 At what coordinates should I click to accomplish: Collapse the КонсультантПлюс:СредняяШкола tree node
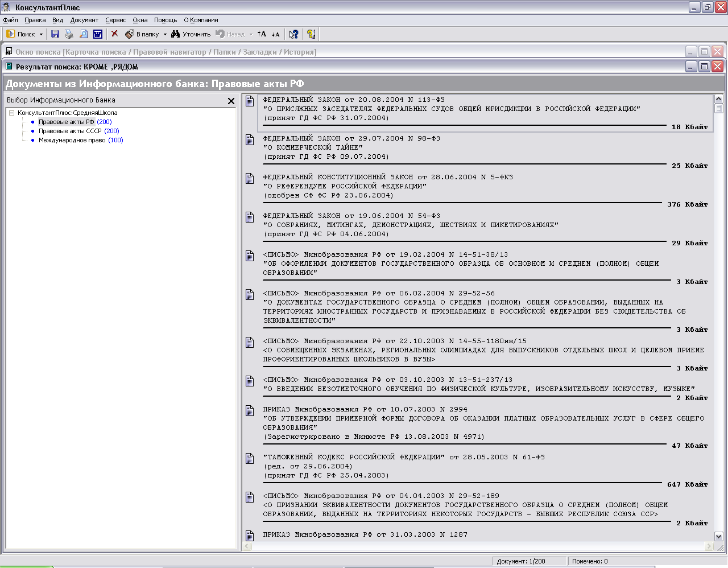tap(11, 113)
